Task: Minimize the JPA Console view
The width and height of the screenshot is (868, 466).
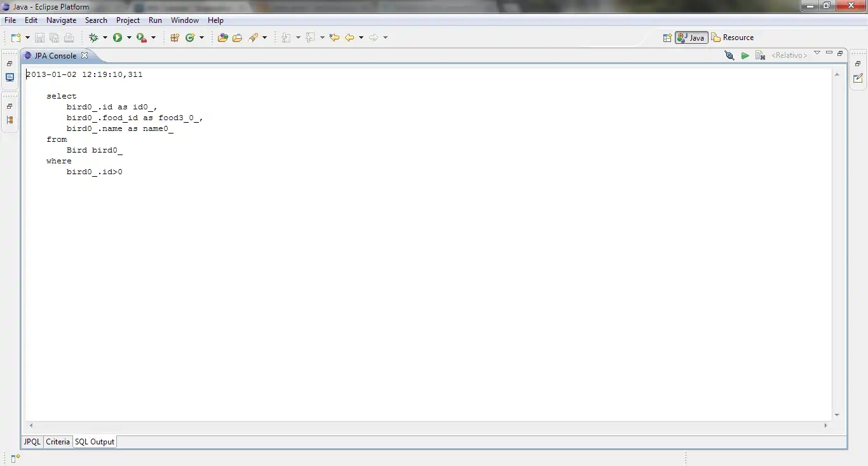Action: coord(829,53)
